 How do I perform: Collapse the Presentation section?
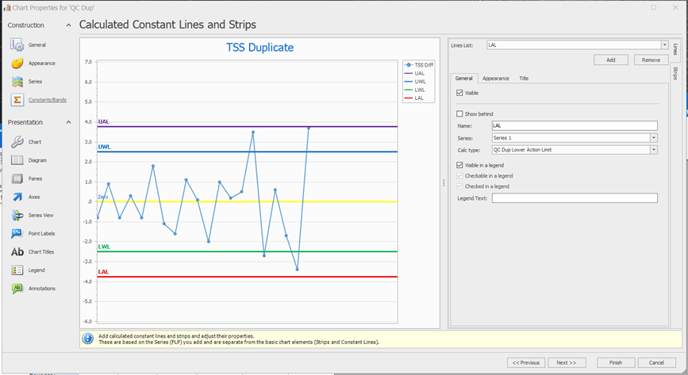pyautogui.click(x=68, y=122)
